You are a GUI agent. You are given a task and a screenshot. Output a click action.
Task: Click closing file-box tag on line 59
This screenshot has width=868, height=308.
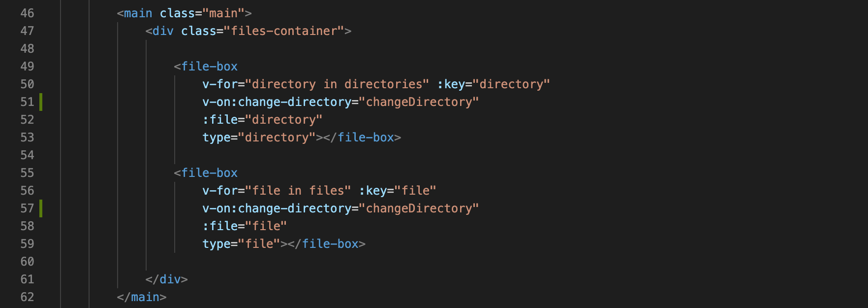[327, 244]
